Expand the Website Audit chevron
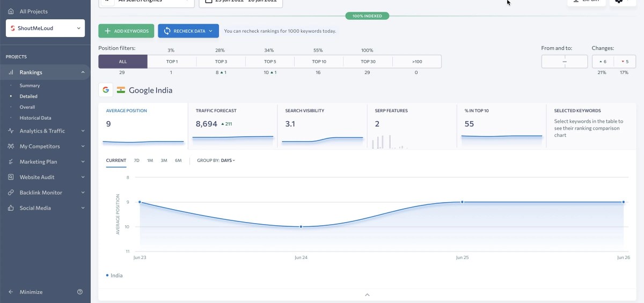The height and width of the screenshot is (303, 644). click(83, 177)
